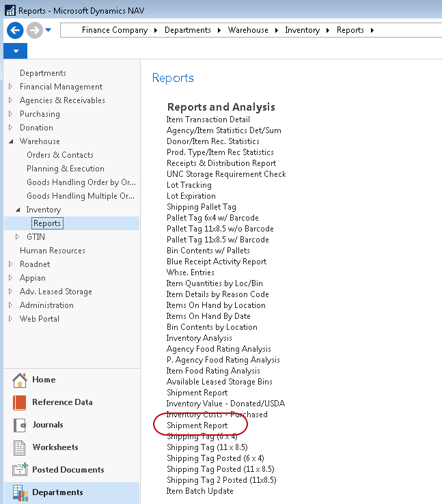Click Inventory in the breadcrumb path
The image size is (442, 504).
pos(302,30)
